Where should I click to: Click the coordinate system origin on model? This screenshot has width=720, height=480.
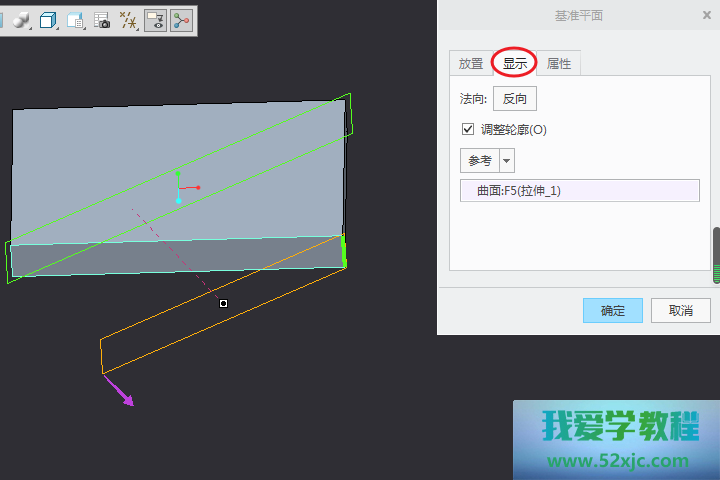[179, 189]
